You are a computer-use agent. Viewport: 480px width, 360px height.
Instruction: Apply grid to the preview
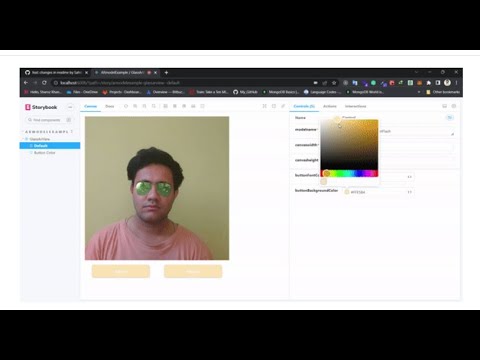click(175, 106)
